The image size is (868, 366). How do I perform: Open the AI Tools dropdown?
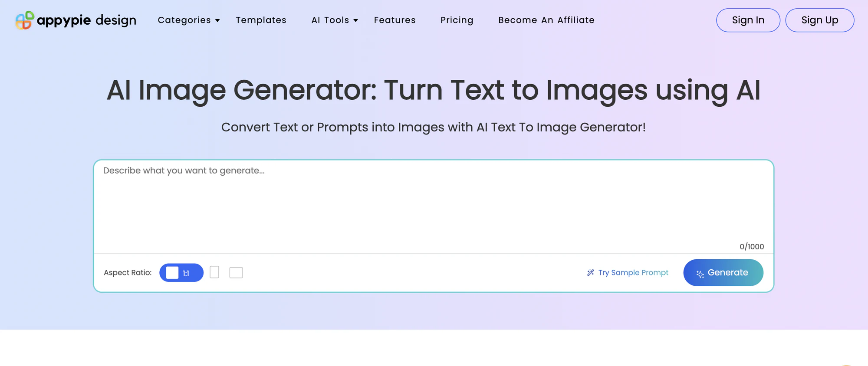point(335,20)
